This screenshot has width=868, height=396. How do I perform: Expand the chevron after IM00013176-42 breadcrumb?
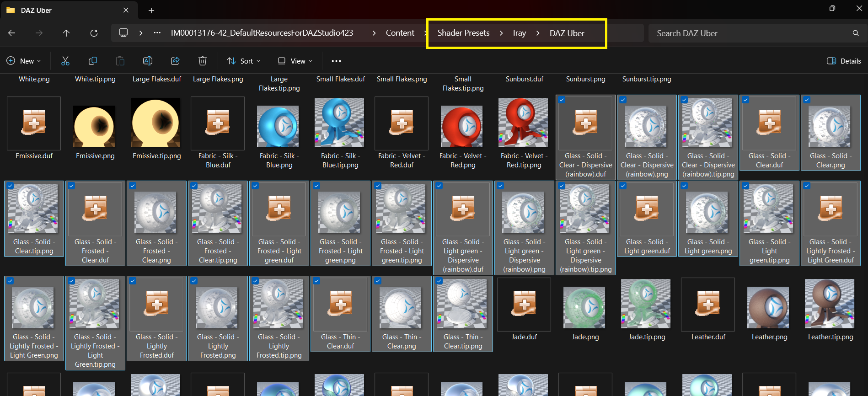[374, 33]
